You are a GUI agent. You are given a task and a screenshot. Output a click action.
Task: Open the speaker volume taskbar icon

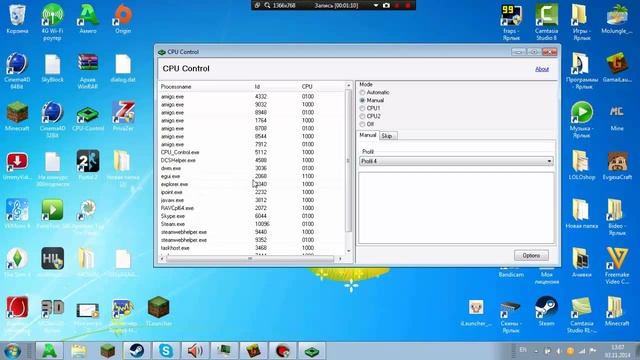(195, 351)
